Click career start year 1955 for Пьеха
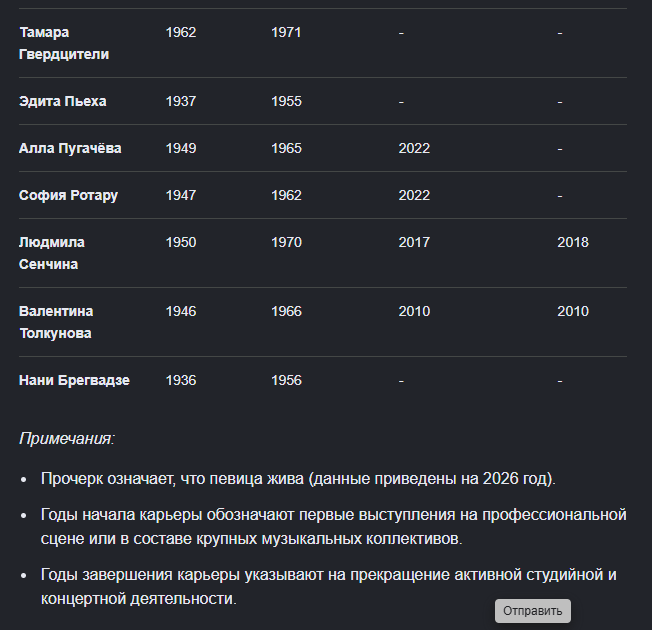This screenshot has width=652, height=630. [x=286, y=101]
